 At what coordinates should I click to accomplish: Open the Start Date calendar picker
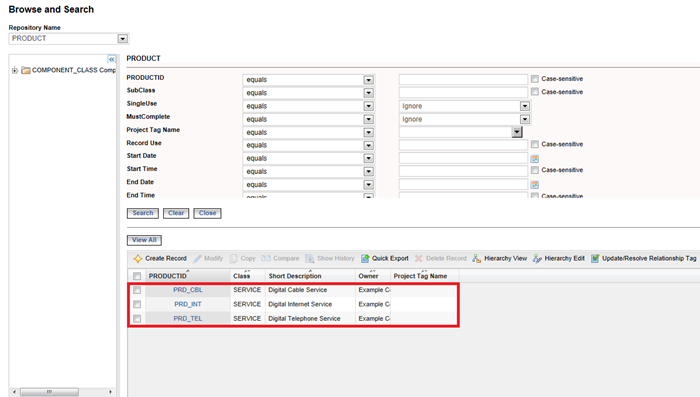pyautogui.click(x=534, y=159)
